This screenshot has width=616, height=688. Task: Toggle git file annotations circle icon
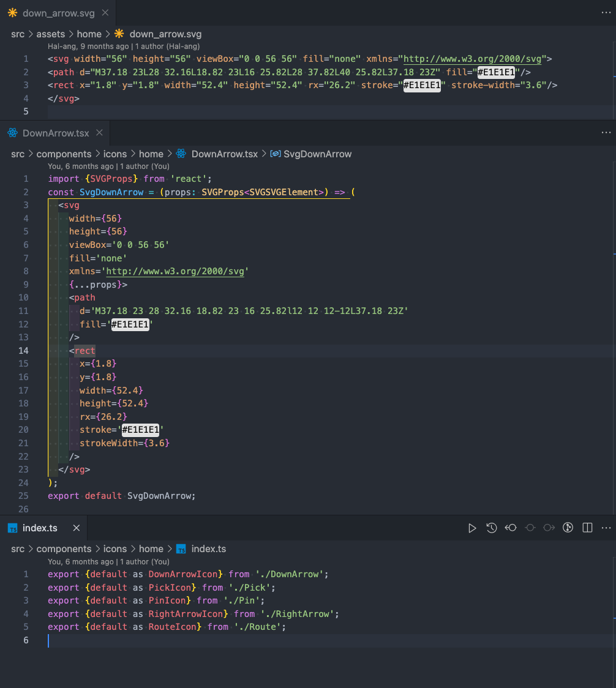568,528
